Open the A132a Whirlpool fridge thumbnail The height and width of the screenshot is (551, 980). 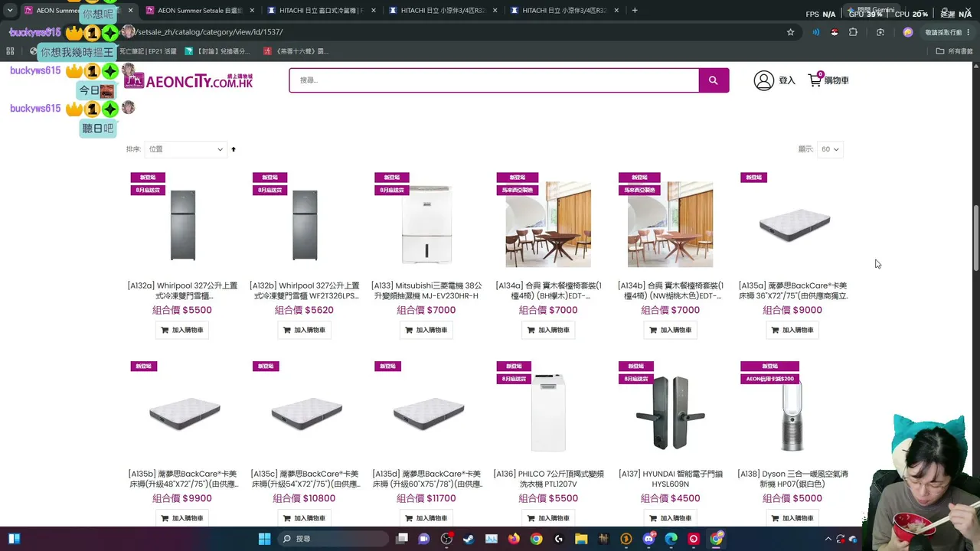tap(182, 225)
